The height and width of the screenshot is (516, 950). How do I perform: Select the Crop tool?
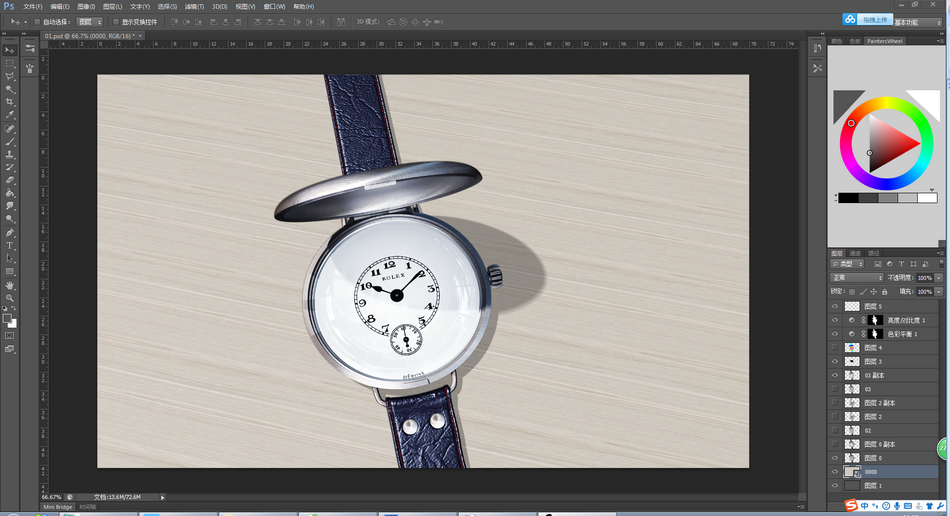coord(10,102)
